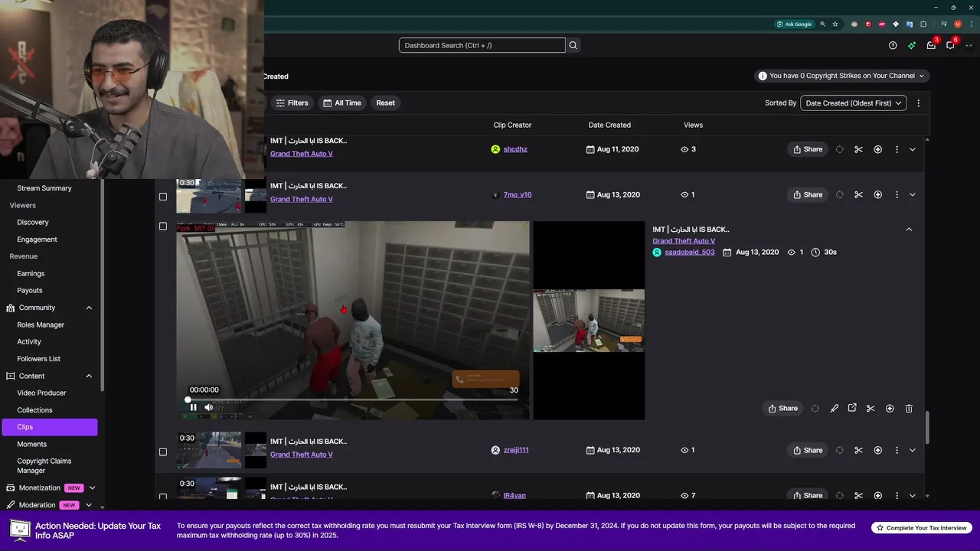
Task: Click scissors icon for expanded saadobaid_503 clip
Action: [871, 408]
